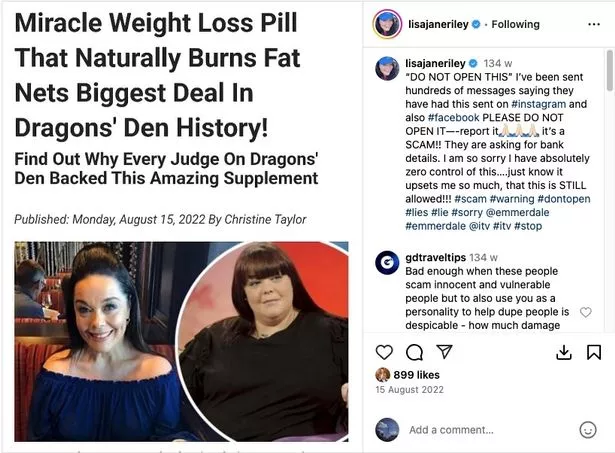Open the #scam hashtag
Viewport: 615px width, 453px height.
(470, 199)
